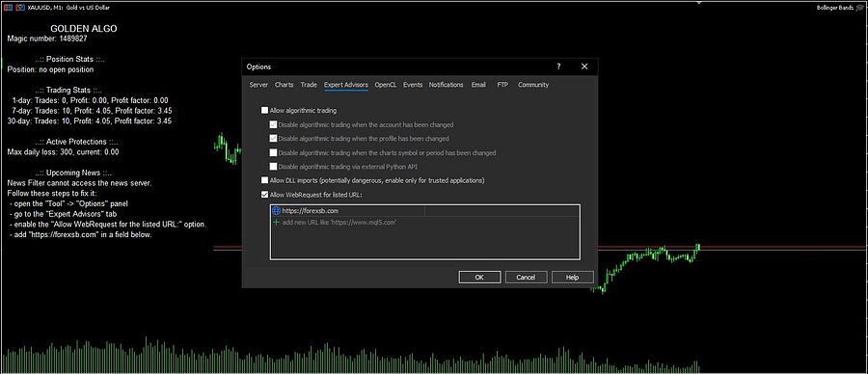Click the GOLDEN ALGO heading on chart

[x=84, y=29]
